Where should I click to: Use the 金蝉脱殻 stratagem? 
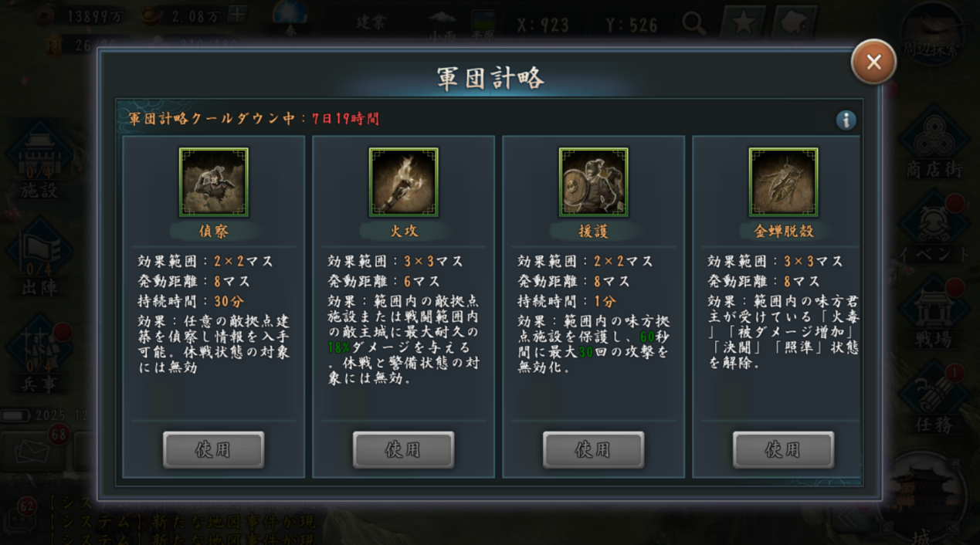784,450
